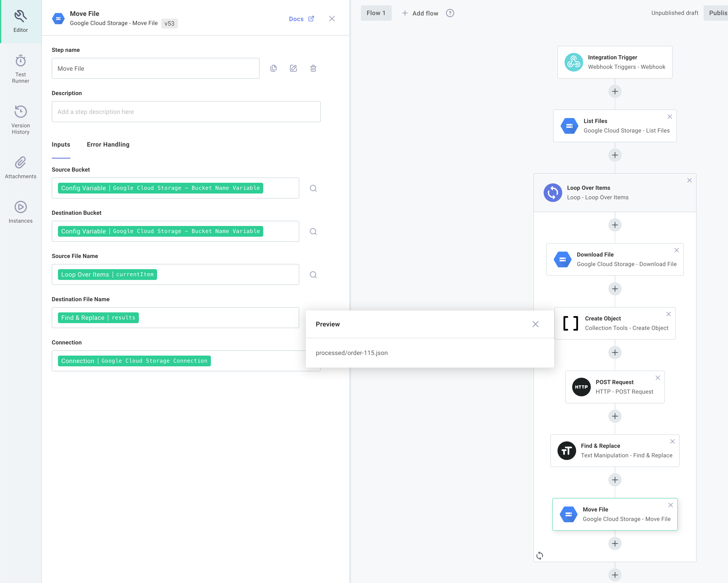The width and height of the screenshot is (728, 583).
Task: Click the POST Request HTTP icon
Action: (581, 387)
